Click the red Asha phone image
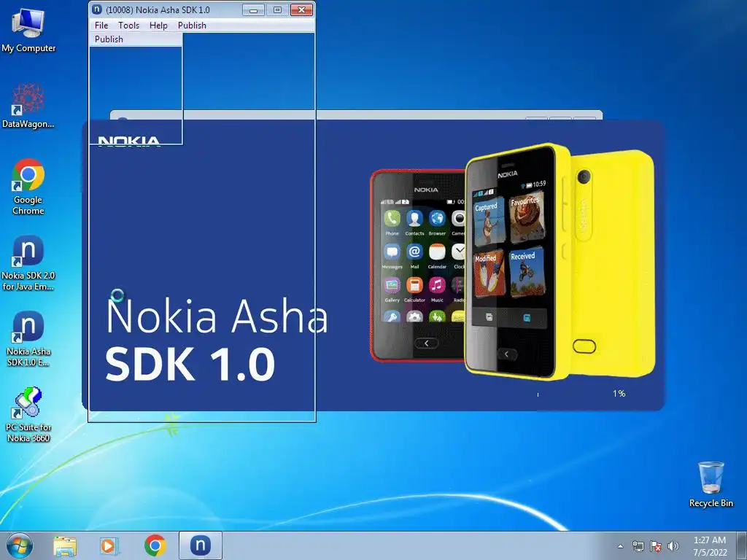The image size is (747, 560). (418, 265)
